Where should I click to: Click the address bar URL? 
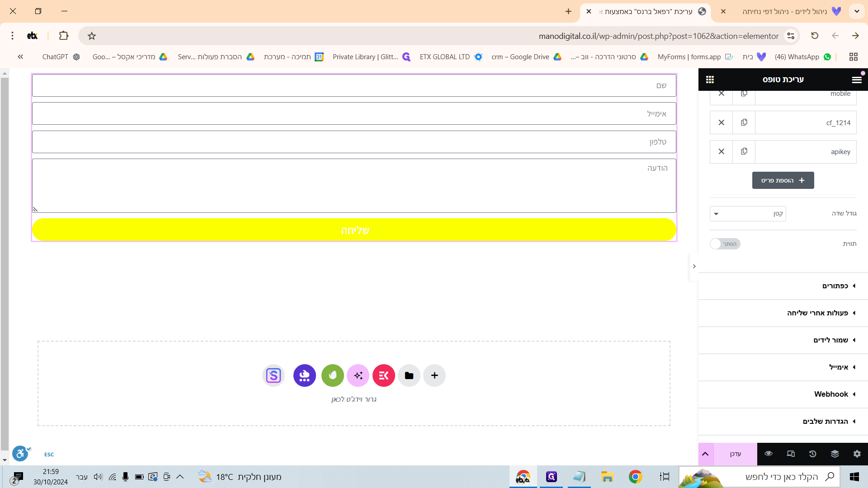pyautogui.click(x=658, y=36)
